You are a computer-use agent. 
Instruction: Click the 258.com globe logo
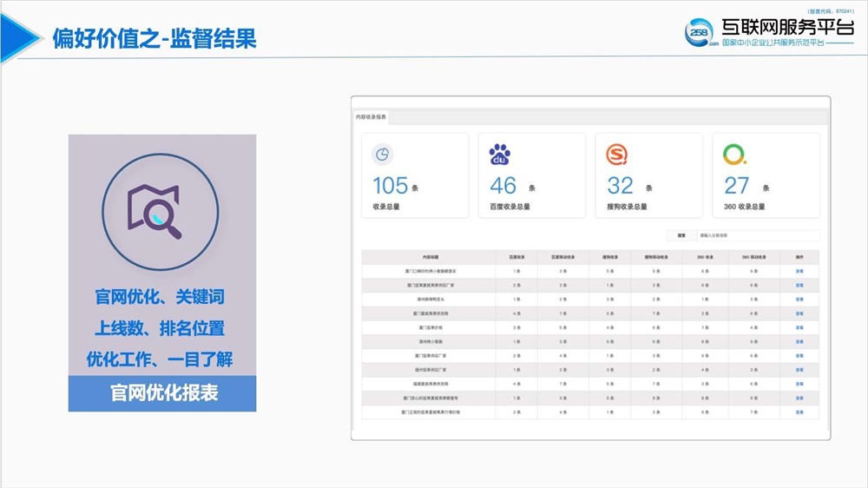click(x=699, y=32)
